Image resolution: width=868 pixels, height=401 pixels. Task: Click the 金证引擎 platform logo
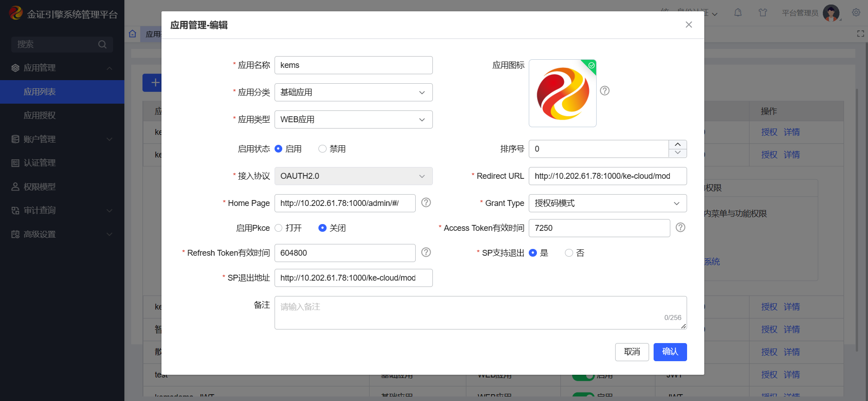(16, 13)
